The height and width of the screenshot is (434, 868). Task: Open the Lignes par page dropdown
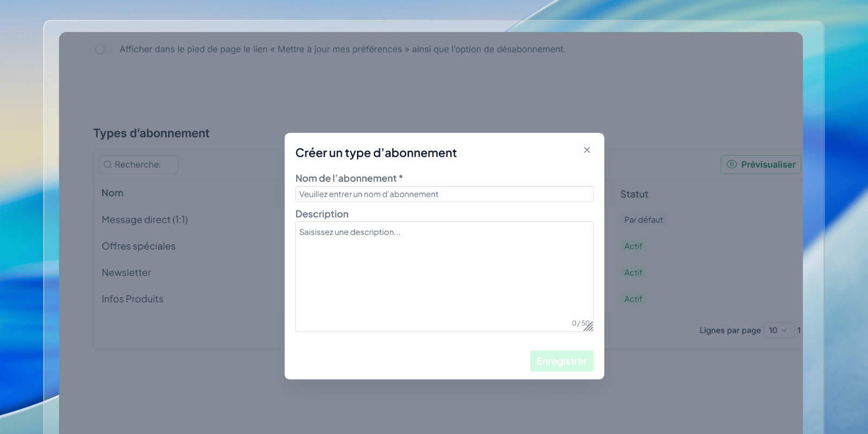[778, 330]
